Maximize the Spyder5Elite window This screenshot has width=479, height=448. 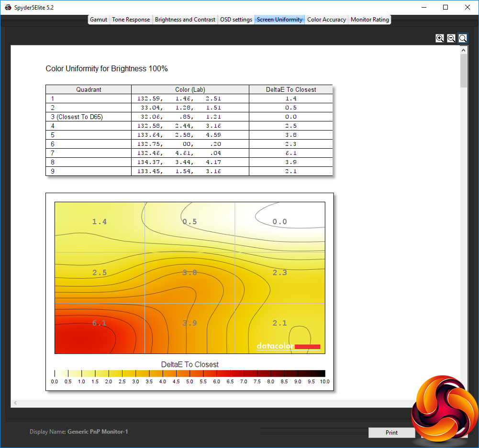(446, 7)
